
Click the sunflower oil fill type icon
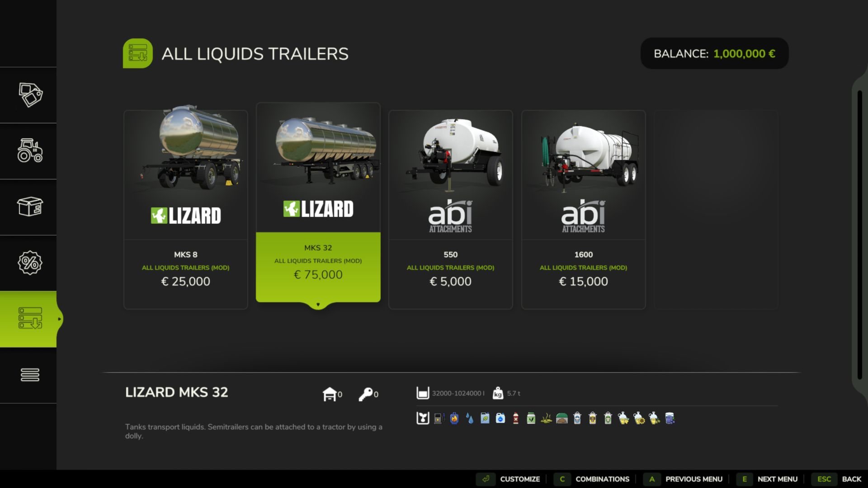coord(639,418)
